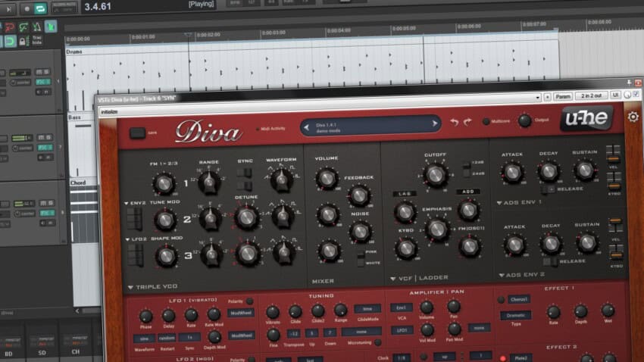
Task: Open Effect 1 Chorus1 selector
Action: point(519,300)
